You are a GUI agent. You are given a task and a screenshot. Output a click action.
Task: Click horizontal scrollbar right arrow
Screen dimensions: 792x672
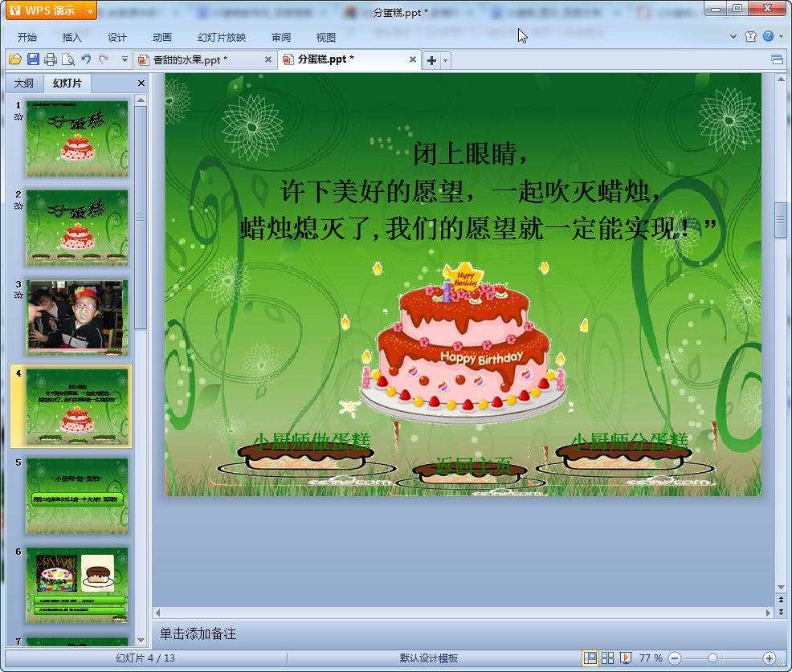click(x=768, y=613)
